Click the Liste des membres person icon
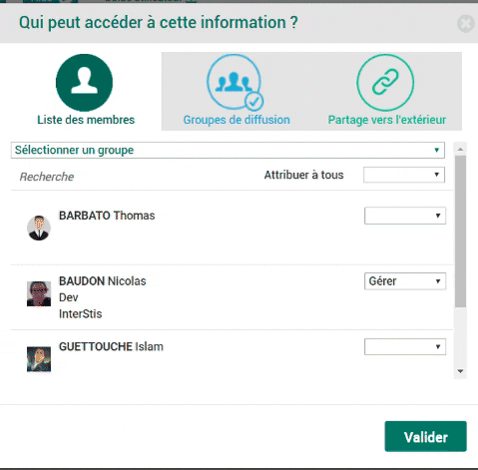Viewport: 478px width, 470px height. tap(84, 82)
